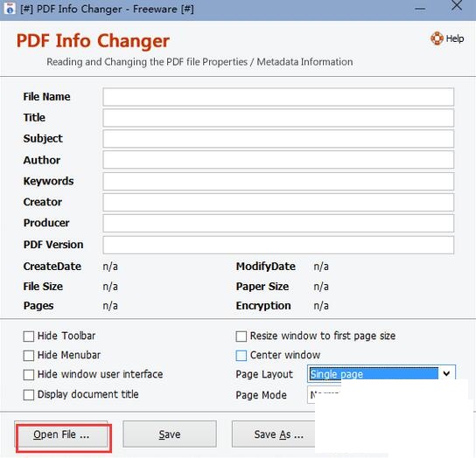Select the Single page combo box value
Image resolution: width=476 pixels, height=458 pixels.
point(374,374)
